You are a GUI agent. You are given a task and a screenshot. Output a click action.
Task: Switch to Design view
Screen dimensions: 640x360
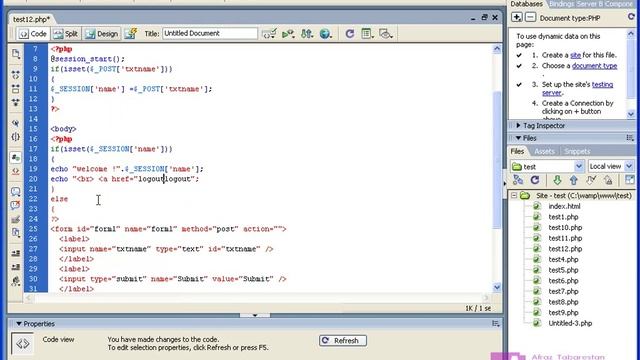tap(102, 34)
